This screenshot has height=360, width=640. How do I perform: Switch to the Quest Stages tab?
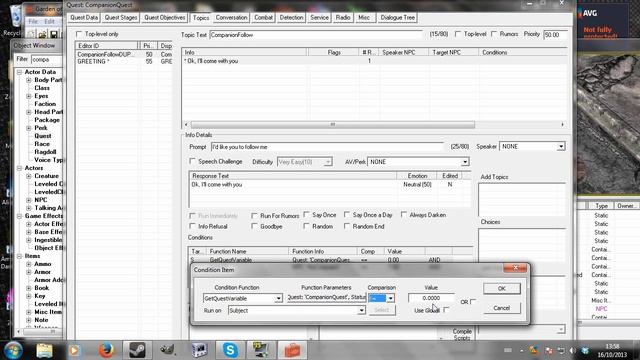[x=121, y=18]
